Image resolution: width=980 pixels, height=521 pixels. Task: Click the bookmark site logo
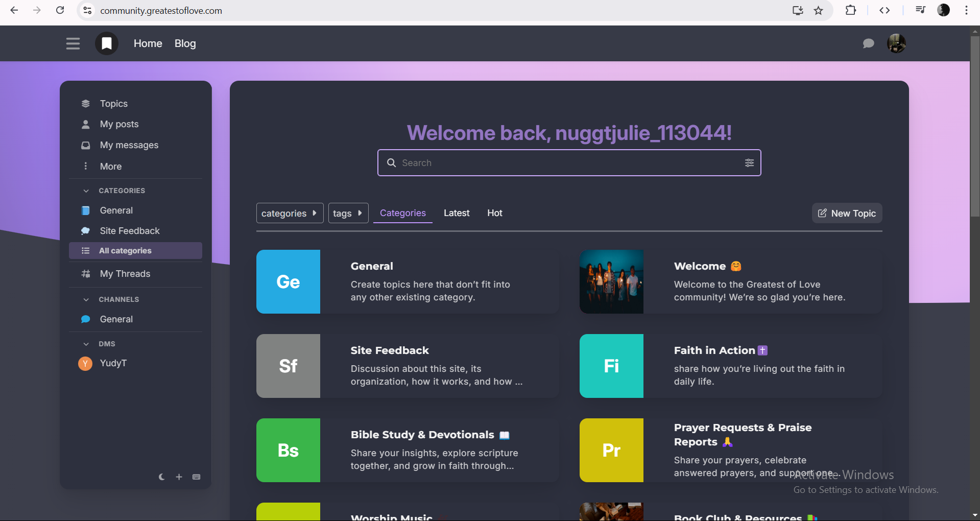(x=107, y=43)
